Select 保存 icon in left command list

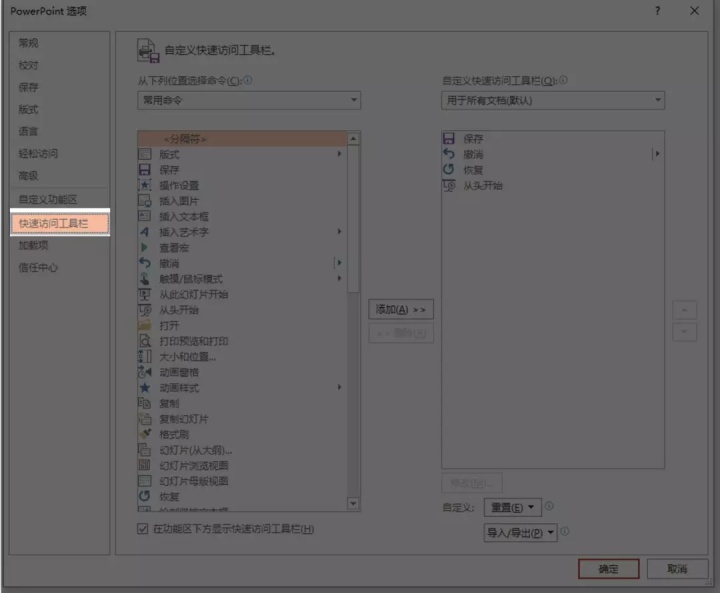(145, 170)
